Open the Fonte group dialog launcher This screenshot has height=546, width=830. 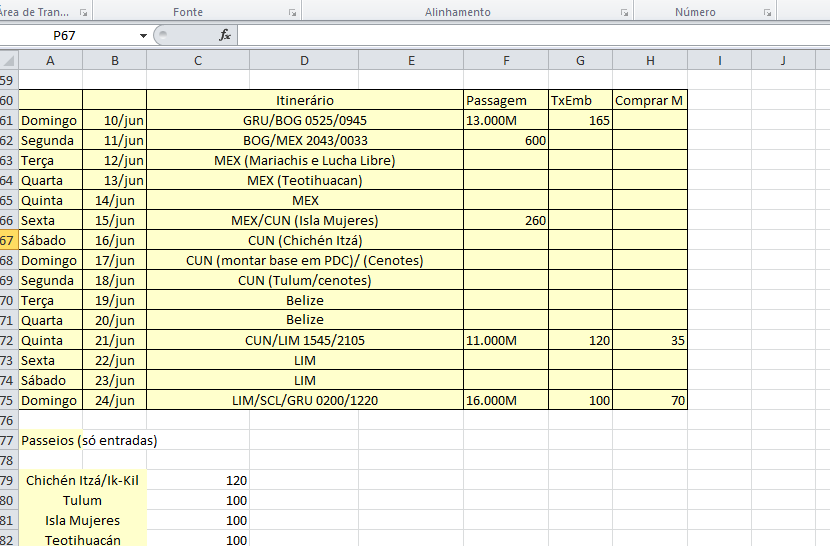[292, 13]
